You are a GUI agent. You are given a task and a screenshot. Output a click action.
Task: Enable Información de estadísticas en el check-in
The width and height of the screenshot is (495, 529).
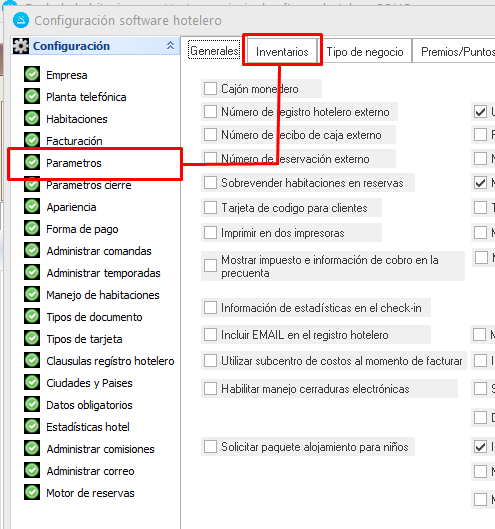coord(210,308)
